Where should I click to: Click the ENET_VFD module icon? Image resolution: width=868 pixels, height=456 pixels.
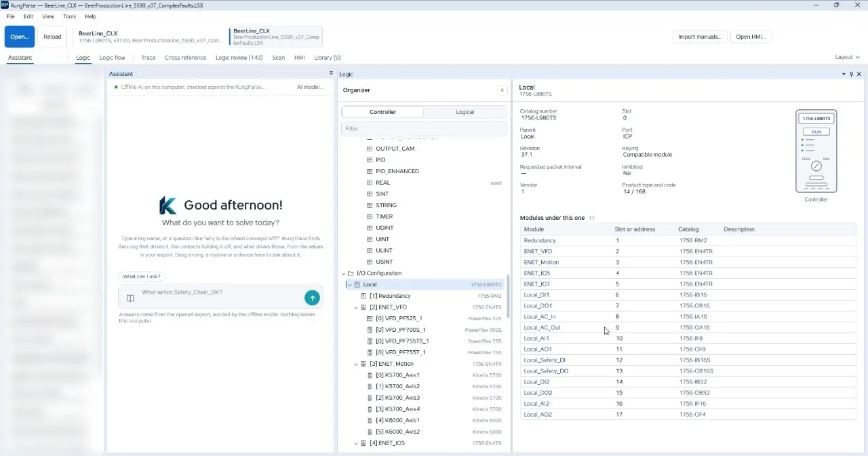(x=363, y=307)
